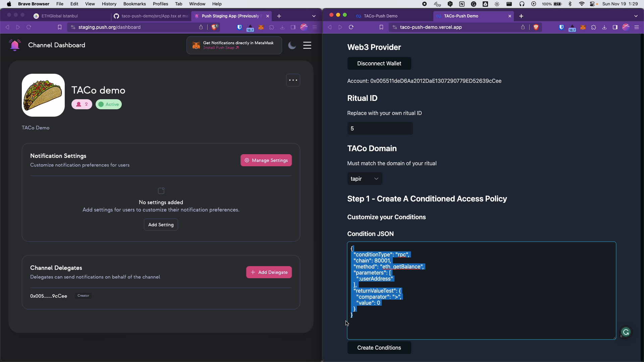The height and width of the screenshot is (362, 644).
Task: Click the Manage Settings button
Action: (266, 160)
